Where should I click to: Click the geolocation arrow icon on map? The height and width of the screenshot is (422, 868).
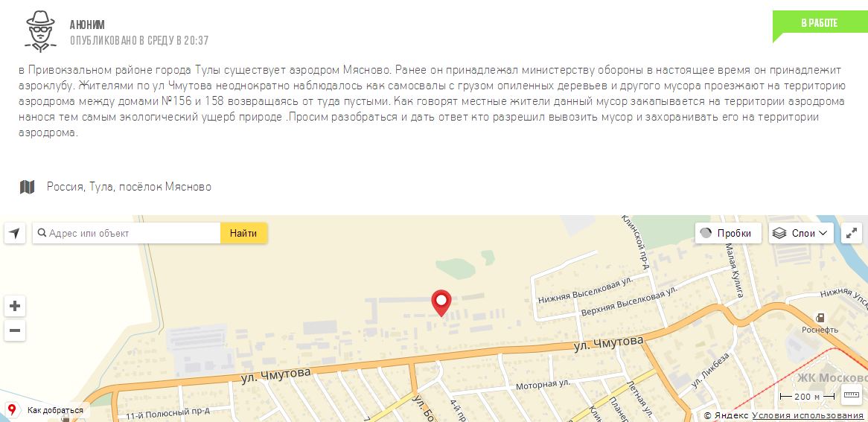[15, 233]
